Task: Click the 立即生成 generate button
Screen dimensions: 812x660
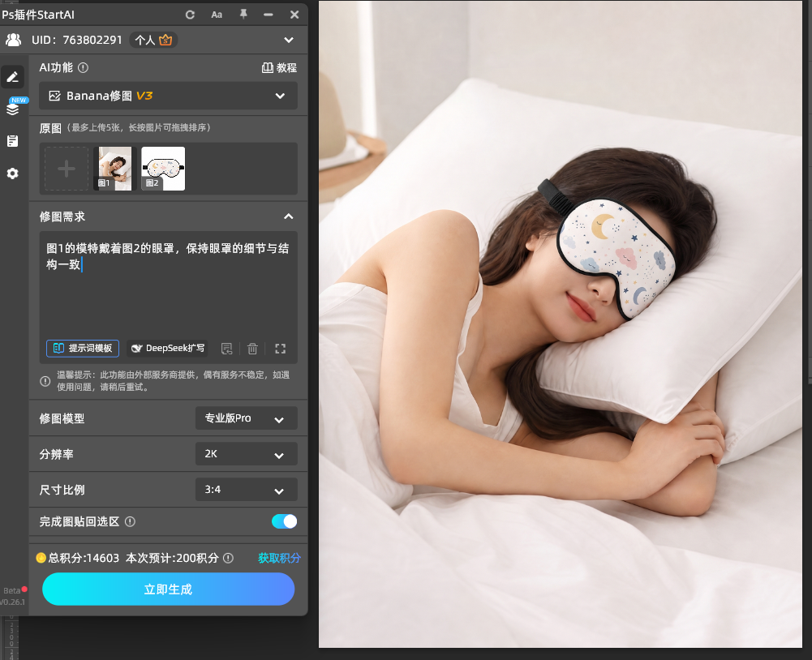Action: tap(168, 589)
